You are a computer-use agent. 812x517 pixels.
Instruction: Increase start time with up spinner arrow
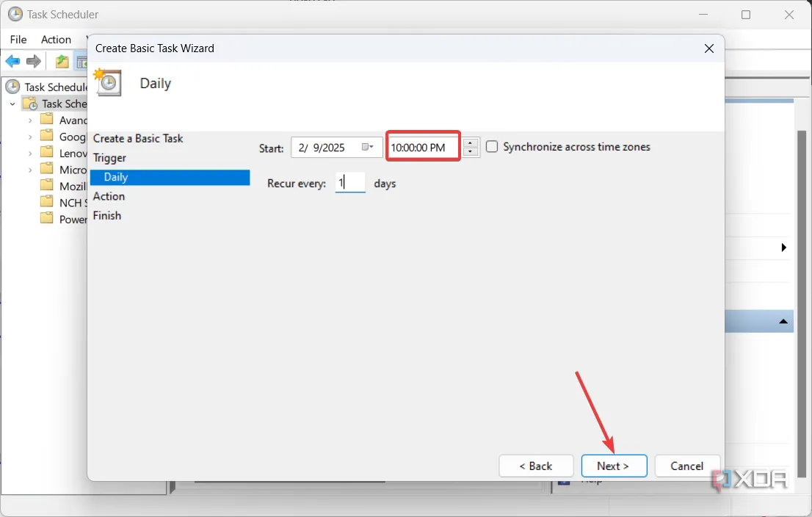pos(471,142)
